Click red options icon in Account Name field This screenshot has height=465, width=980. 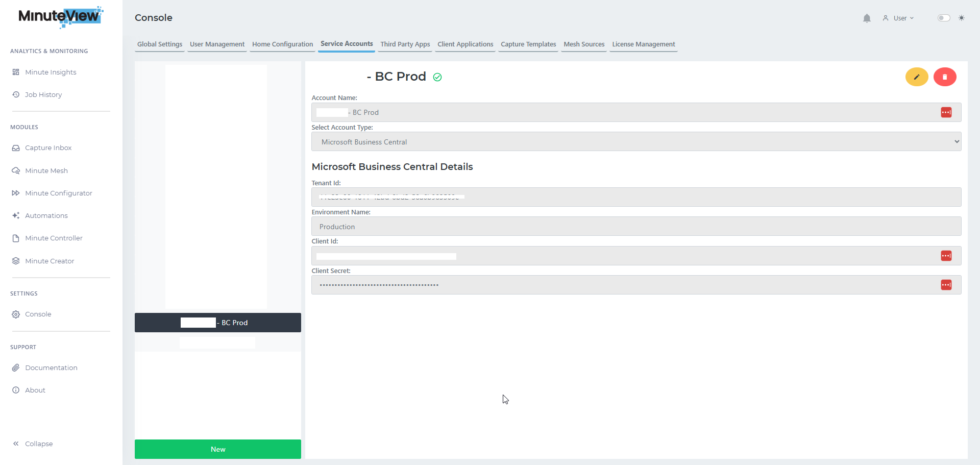(x=946, y=112)
